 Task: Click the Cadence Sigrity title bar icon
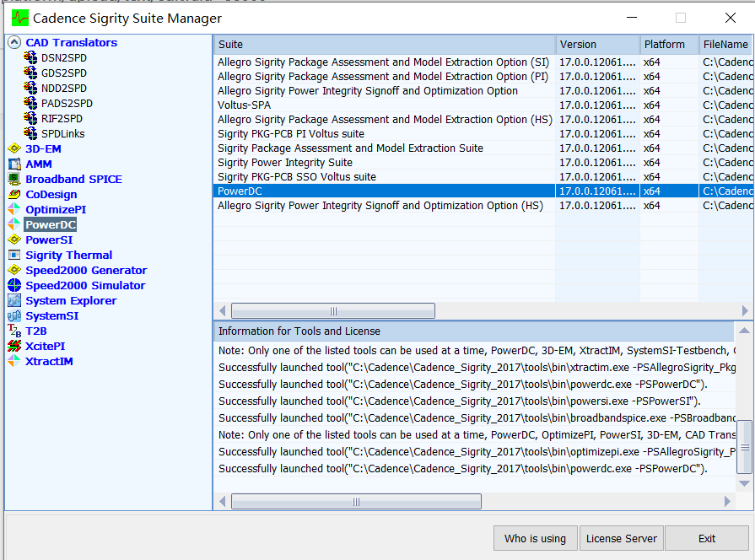(x=20, y=19)
